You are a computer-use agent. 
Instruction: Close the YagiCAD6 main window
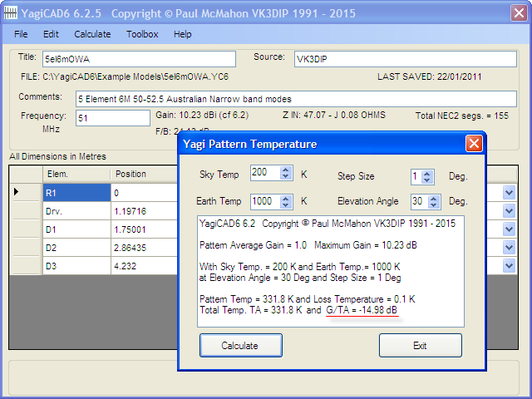click(x=519, y=13)
